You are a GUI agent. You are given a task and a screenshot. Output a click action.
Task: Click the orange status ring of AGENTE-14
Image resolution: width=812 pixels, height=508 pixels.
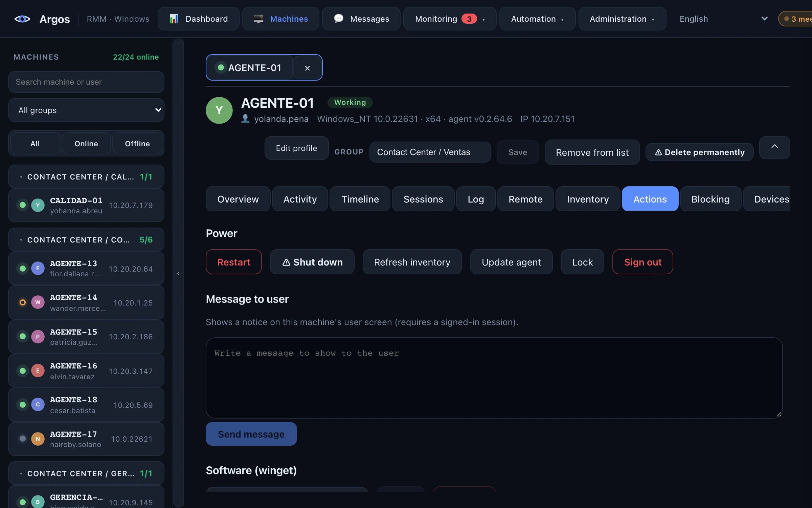(x=23, y=302)
